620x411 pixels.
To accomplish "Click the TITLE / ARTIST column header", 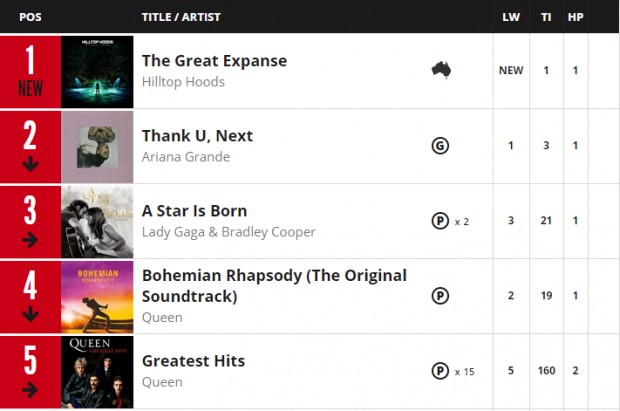I will click(181, 17).
